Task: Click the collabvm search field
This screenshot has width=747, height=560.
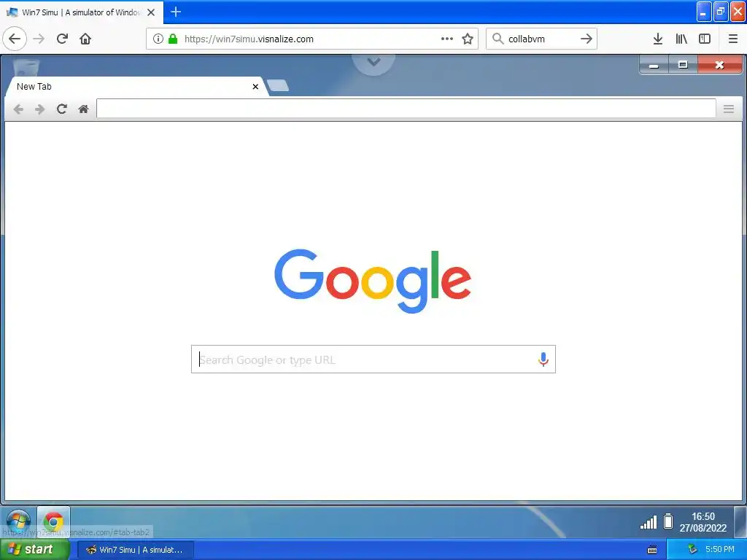Action: tap(541, 39)
